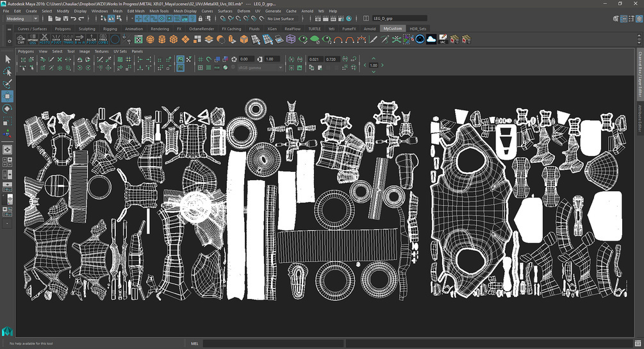Toggle the highlighted display image button
Screen dimensions: 644x349
180,60
